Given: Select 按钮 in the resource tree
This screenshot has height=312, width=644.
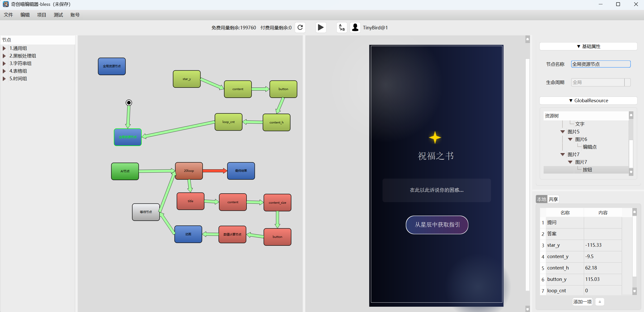Looking at the screenshot, I should (x=588, y=170).
